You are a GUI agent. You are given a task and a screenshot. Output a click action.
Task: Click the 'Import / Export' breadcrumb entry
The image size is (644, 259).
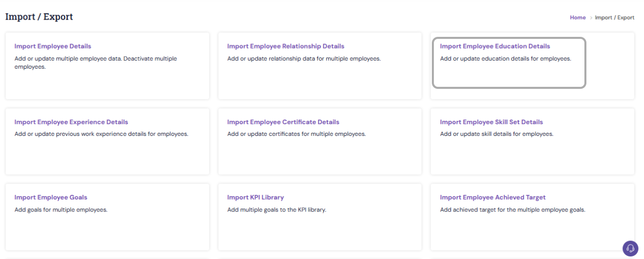point(615,17)
